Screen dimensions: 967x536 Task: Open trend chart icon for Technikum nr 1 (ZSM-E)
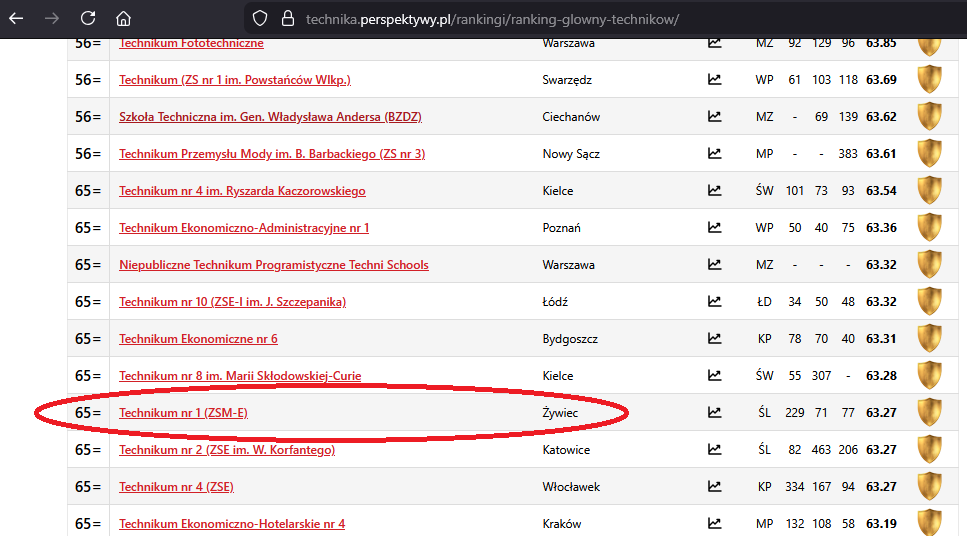[714, 413]
